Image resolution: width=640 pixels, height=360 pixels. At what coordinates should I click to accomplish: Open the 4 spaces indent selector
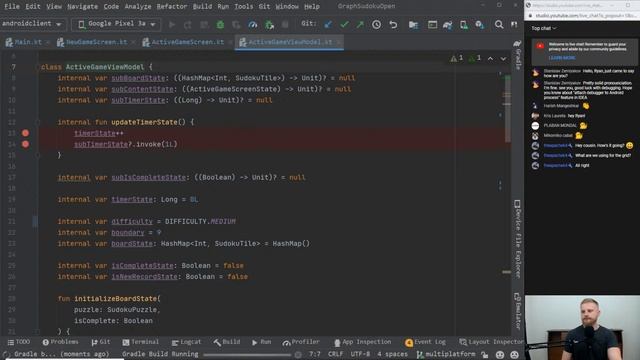click(392, 354)
